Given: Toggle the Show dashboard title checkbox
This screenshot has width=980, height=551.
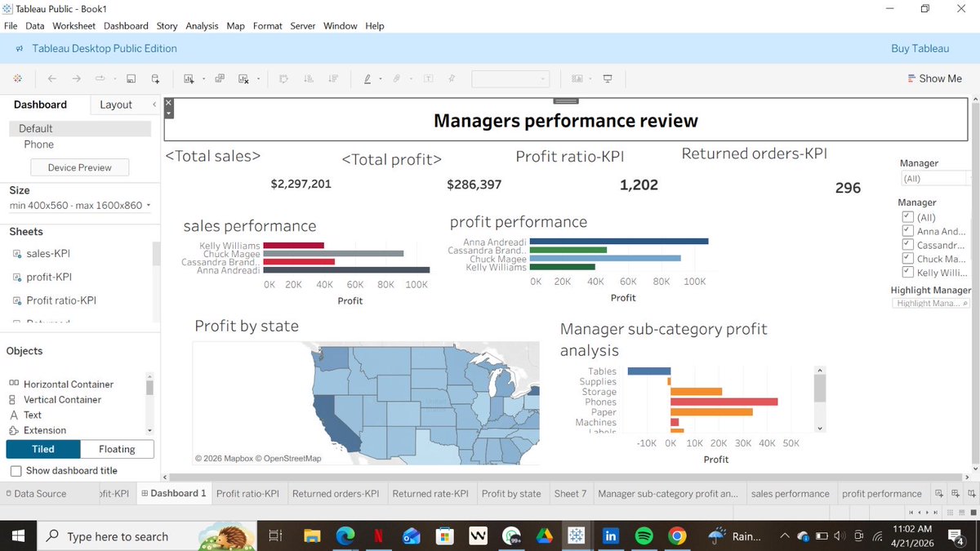Looking at the screenshot, I should coord(14,471).
